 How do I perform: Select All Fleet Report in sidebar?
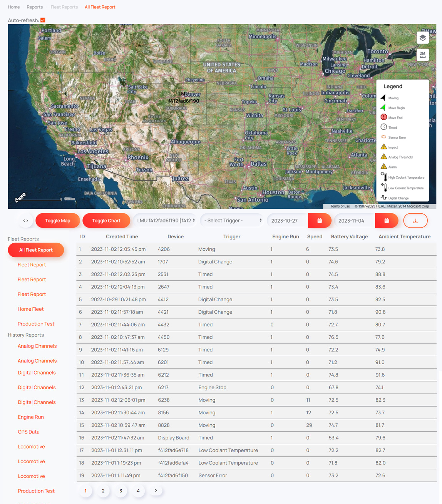[36, 250]
